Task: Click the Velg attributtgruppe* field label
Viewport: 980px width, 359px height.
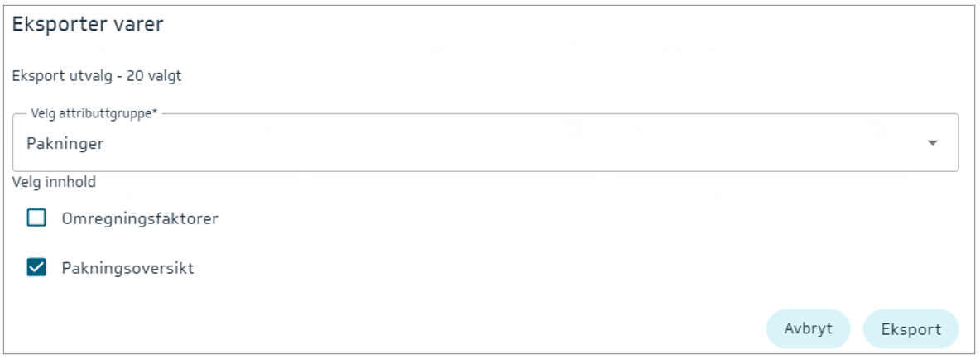Action: coord(94,114)
